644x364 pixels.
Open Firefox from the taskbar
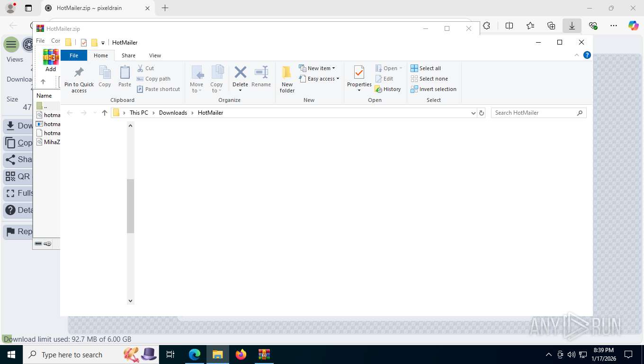tap(241, 355)
